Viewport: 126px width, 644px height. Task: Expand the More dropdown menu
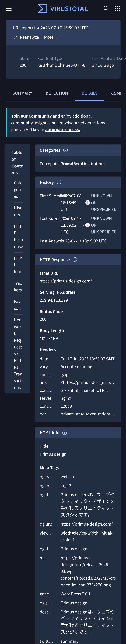pyautogui.click(x=52, y=37)
